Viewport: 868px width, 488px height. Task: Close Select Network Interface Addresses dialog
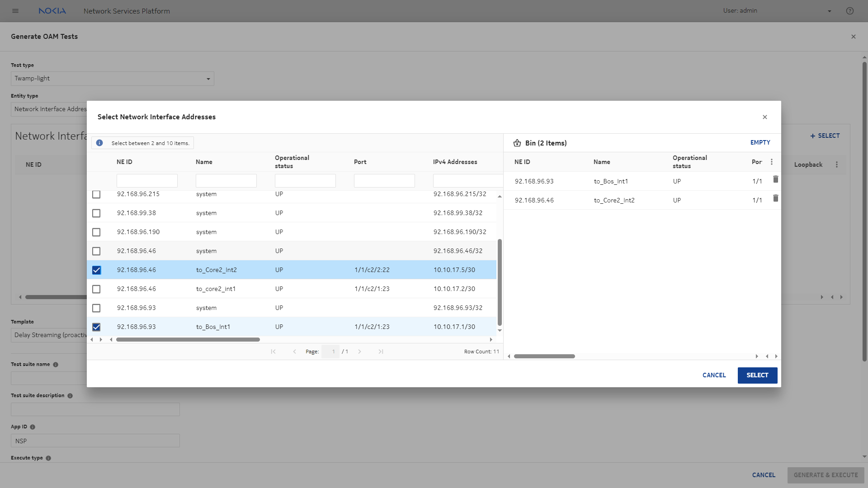765,117
